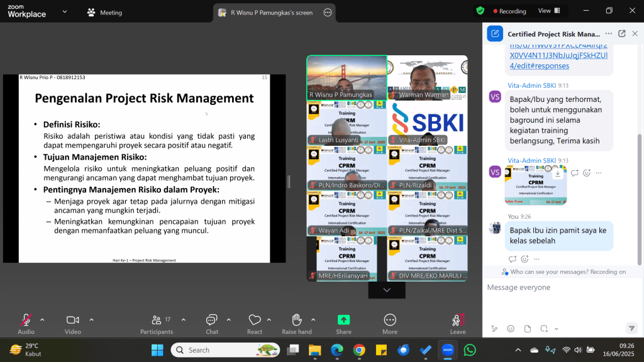Open more options under your message

click(536, 259)
